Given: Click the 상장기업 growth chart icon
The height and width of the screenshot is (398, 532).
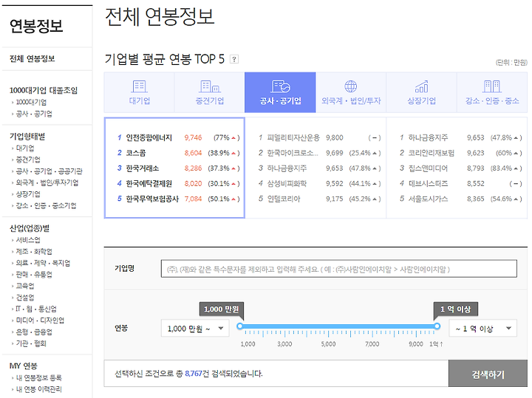Looking at the screenshot, I should click(421, 86).
